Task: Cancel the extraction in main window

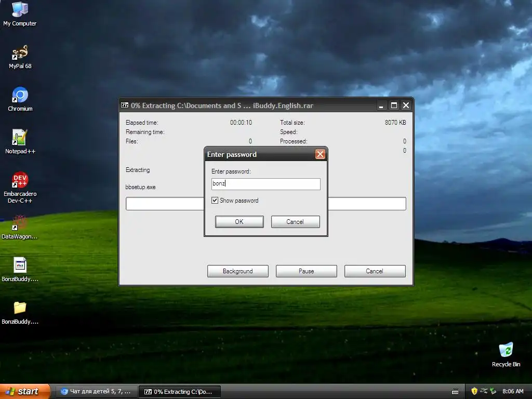Action: pos(375,271)
